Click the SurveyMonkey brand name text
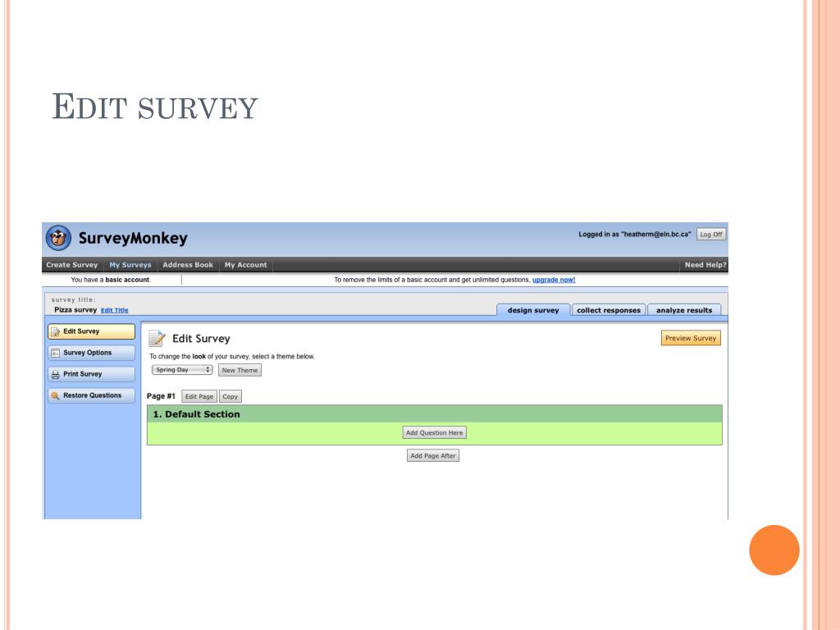This screenshot has height=630, width=840. pyautogui.click(x=133, y=239)
